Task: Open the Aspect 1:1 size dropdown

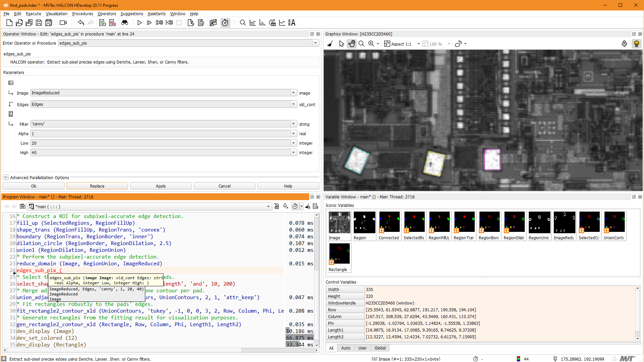Action: tap(419, 44)
